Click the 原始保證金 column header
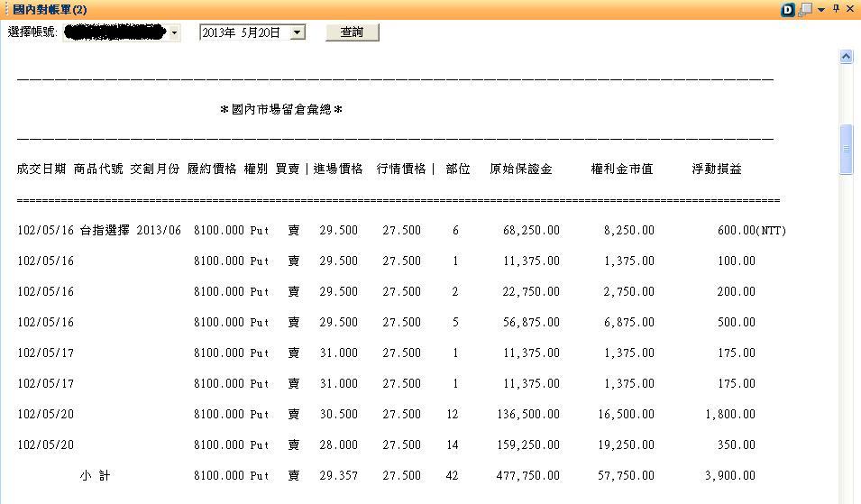 click(x=521, y=170)
